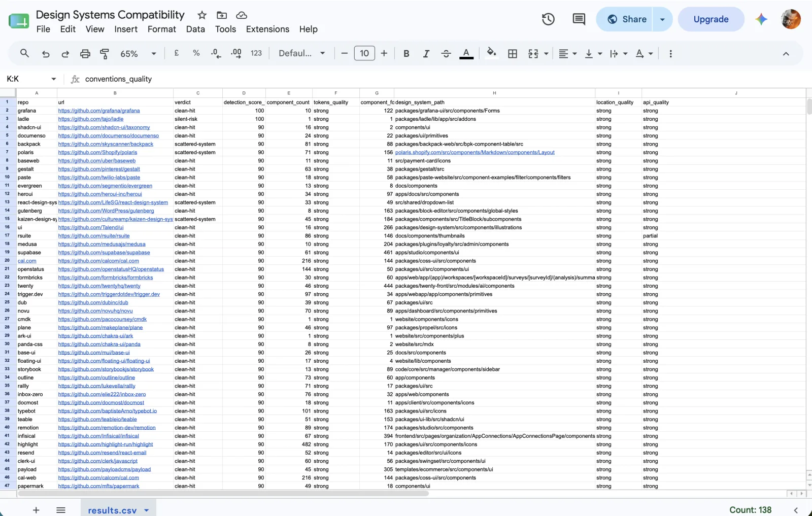Format as percent
Screen dimensions: 812x516
[x=196, y=53]
